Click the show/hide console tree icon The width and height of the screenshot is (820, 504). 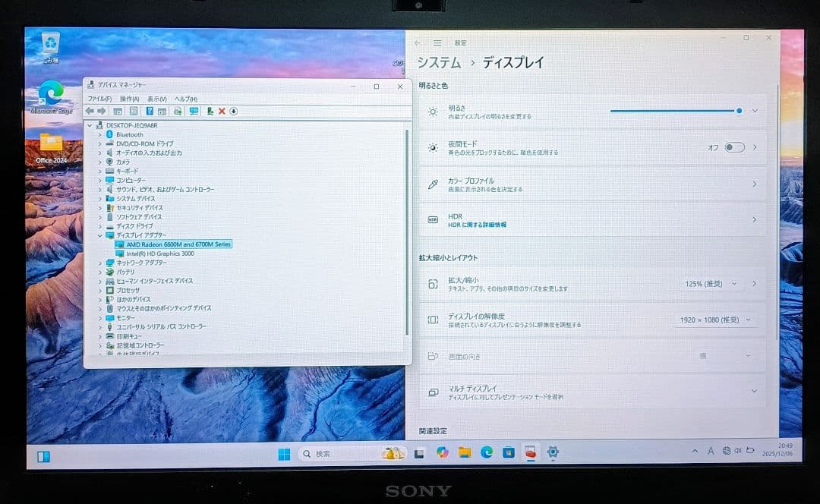(x=118, y=112)
